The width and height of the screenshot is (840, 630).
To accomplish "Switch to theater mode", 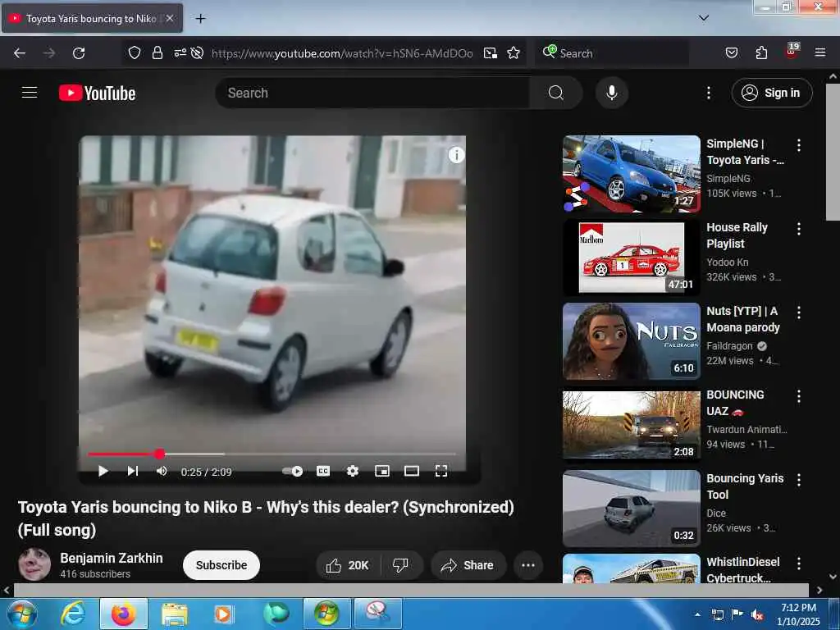I will [x=412, y=471].
